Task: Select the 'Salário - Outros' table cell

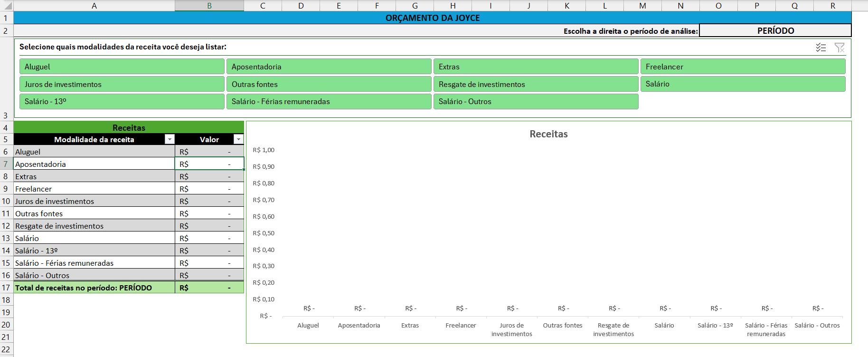Action: pos(94,275)
